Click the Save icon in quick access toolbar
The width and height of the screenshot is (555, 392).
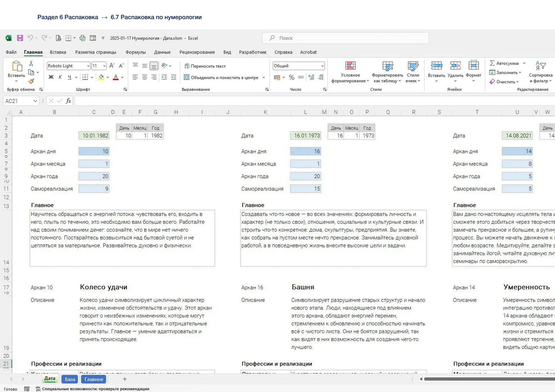(20, 38)
